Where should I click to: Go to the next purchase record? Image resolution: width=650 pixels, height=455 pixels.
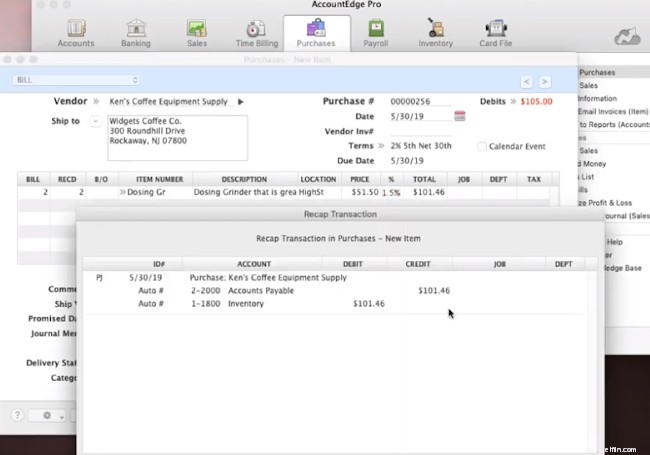click(544, 81)
